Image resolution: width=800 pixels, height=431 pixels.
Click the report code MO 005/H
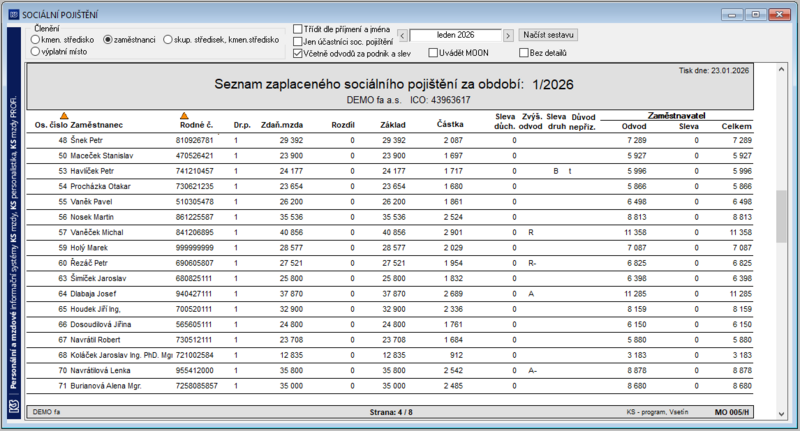coord(732,412)
